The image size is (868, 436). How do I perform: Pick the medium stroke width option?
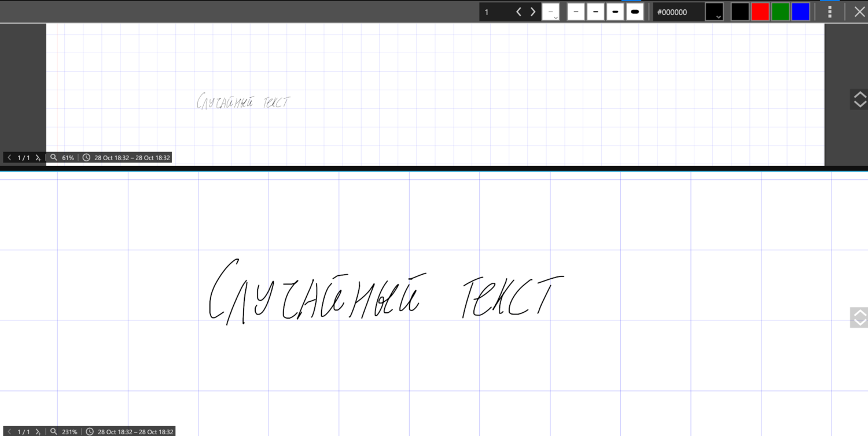click(x=615, y=11)
